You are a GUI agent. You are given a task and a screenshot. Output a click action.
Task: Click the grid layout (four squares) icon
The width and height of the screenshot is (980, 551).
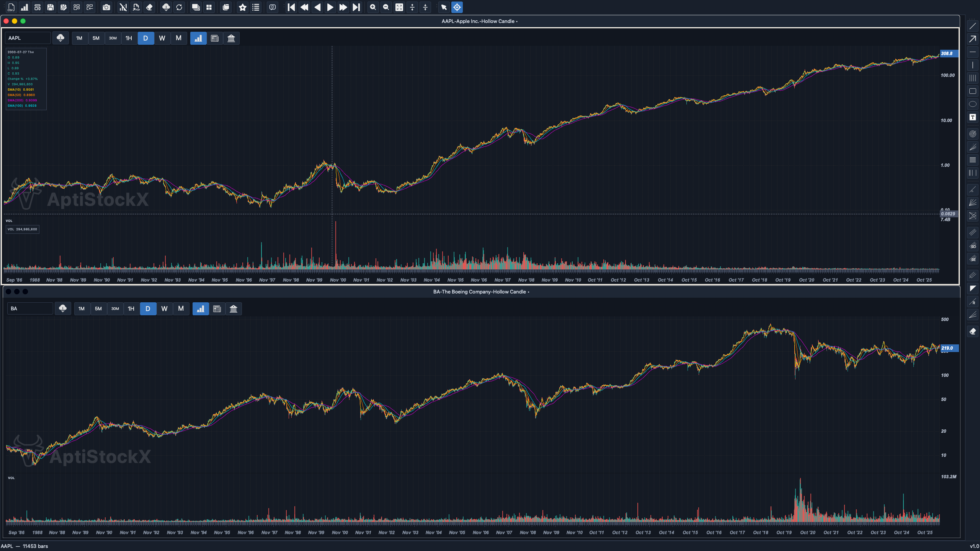[x=209, y=7]
